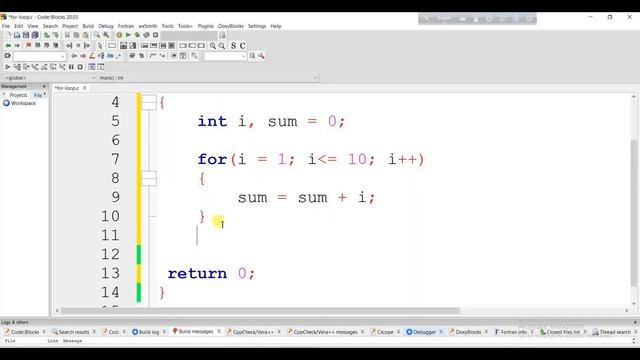Paste from clipboard icon
Viewport: 640px width, 360px height.
tap(85, 35)
